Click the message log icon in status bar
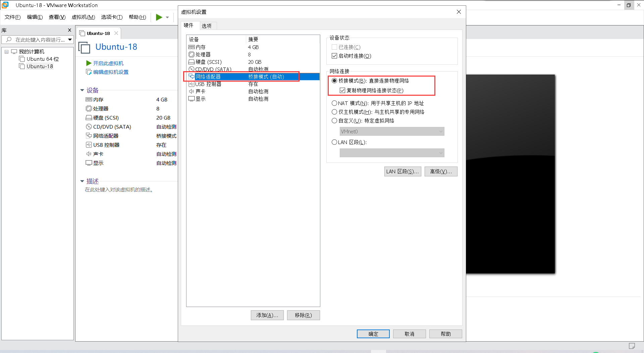644x353 pixels. click(632, 346)
